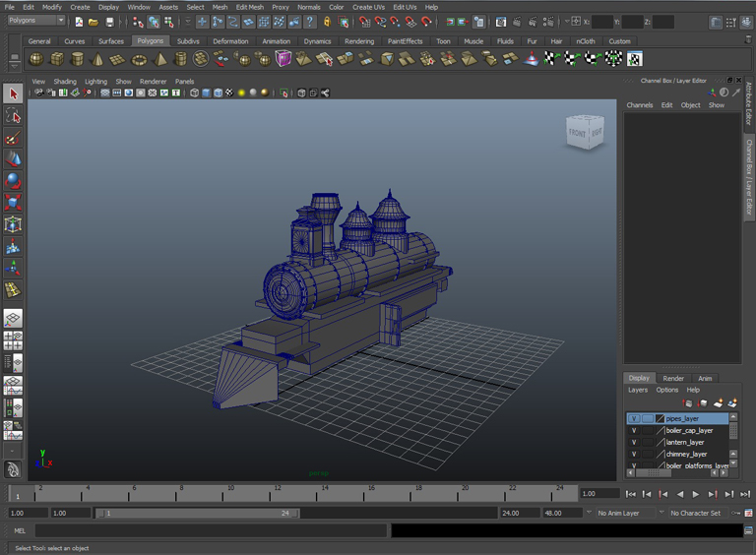The image size is (756, 555).
Task: Click the save scene icon
Action: (x=109, y=22)
